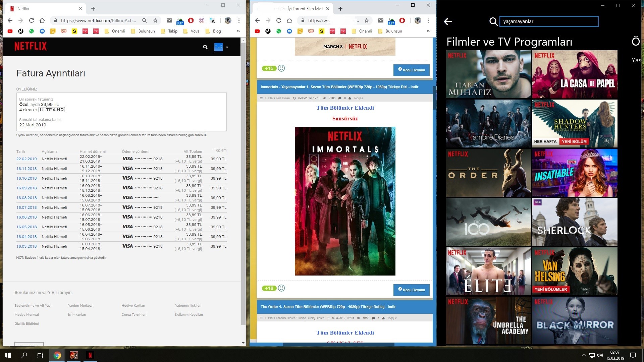Reload the Netflix billing page
The image size is (644, 362).
[32, 20]
